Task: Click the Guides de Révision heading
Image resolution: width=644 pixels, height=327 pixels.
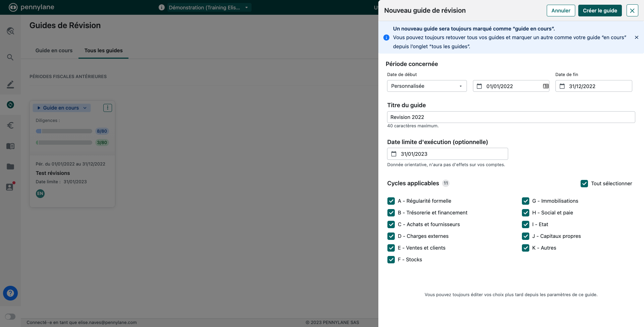Action: pyautogui.click(x=65, y=25)
